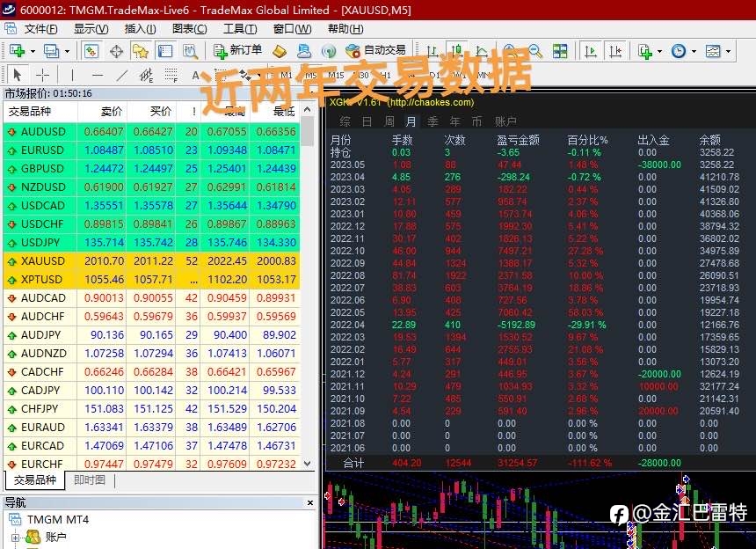The height and width of the screenshot is (549, 756).
Task: Open a new chart window
Action: tap(17, 51)
